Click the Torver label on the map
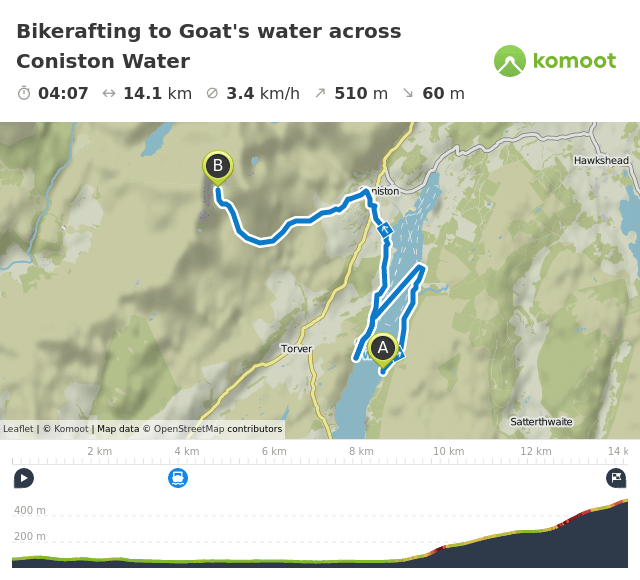 [297, 349]
